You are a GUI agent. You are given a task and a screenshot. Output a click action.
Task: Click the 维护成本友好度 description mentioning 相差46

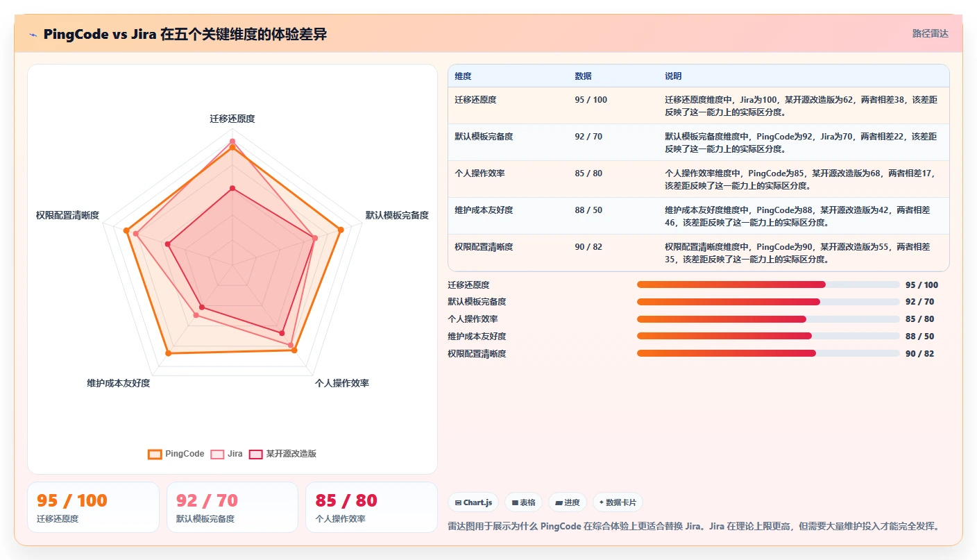click(x=798, y=216)
